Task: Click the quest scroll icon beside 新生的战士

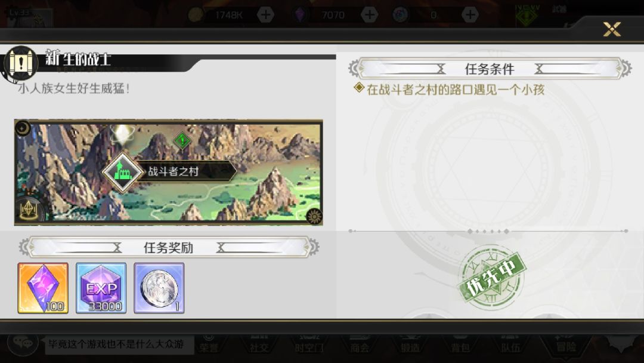Action: pos(20,63)
